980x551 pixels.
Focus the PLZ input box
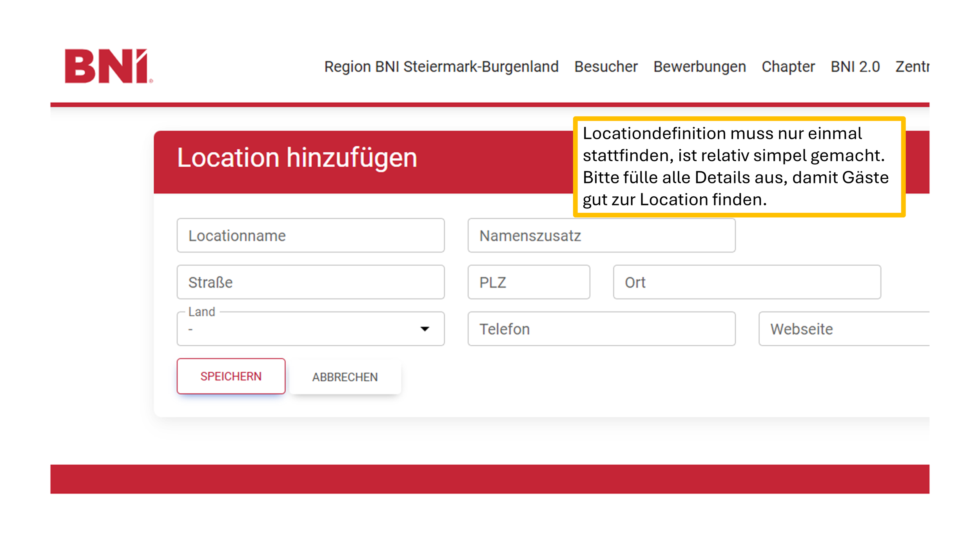[x=528, y=282]
